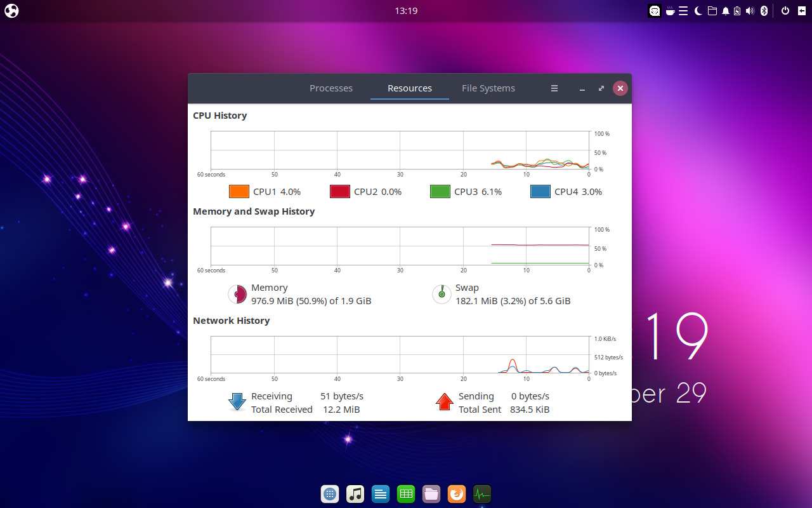This screenshot has width=812, height=508.
Task: Open the file manager from the dock
Action: [431, 493]
